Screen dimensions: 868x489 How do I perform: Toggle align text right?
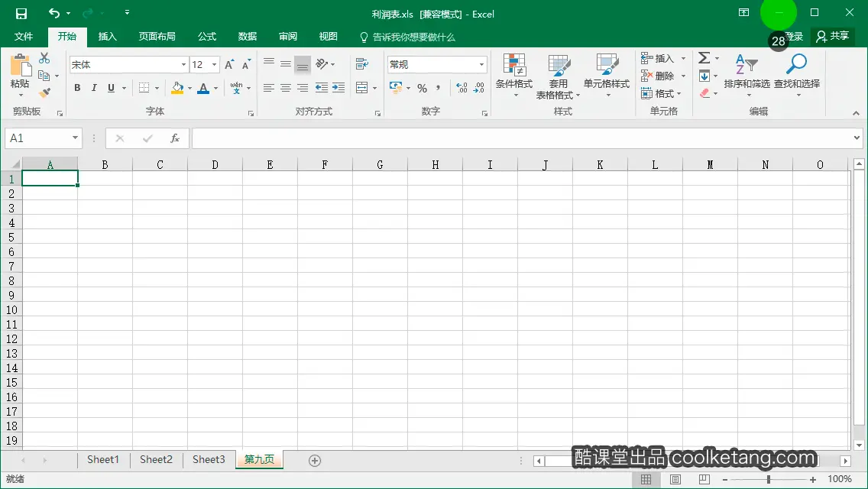tap(303, 88)
